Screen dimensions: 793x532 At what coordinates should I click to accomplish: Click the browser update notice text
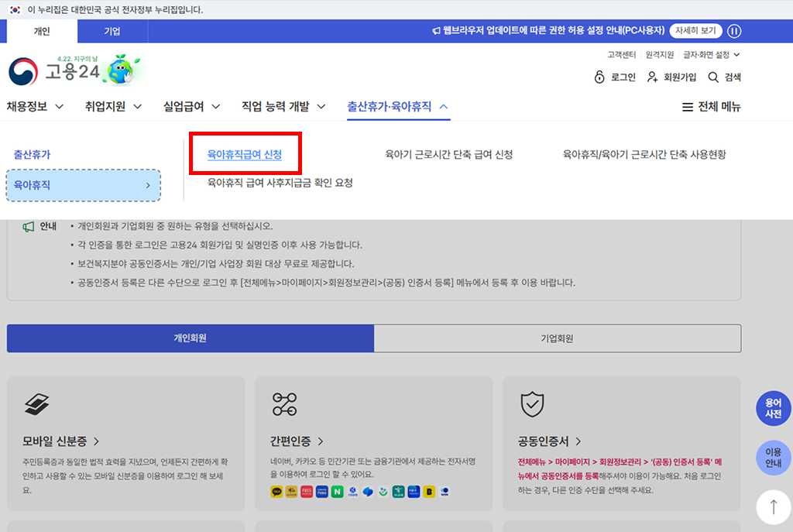tap(554, 31)
